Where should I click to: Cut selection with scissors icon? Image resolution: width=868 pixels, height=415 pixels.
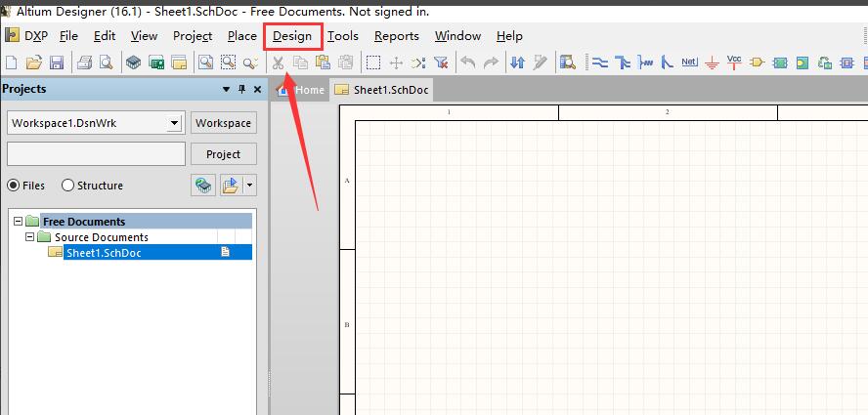[x=278, y=62]
